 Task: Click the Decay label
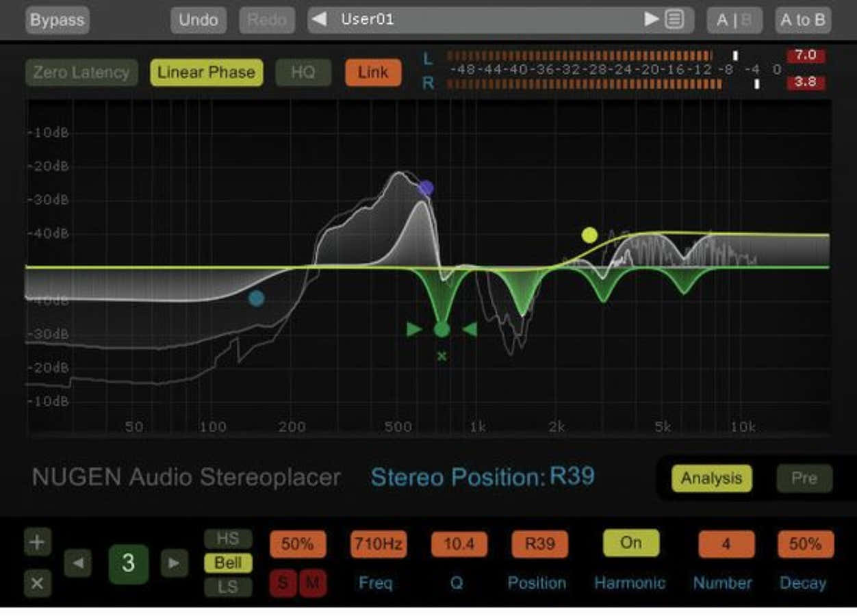coord(803,583)
